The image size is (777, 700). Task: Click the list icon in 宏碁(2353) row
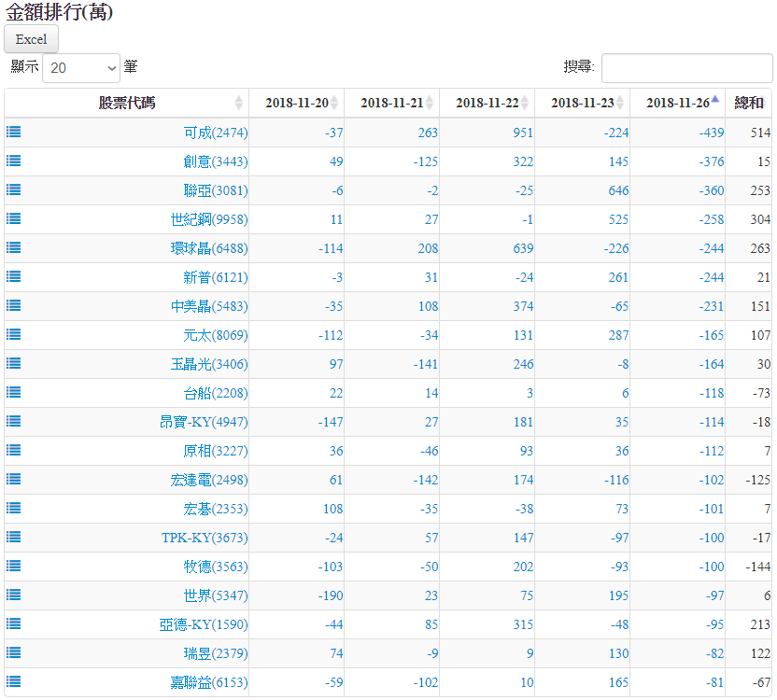tap(14, 508)
